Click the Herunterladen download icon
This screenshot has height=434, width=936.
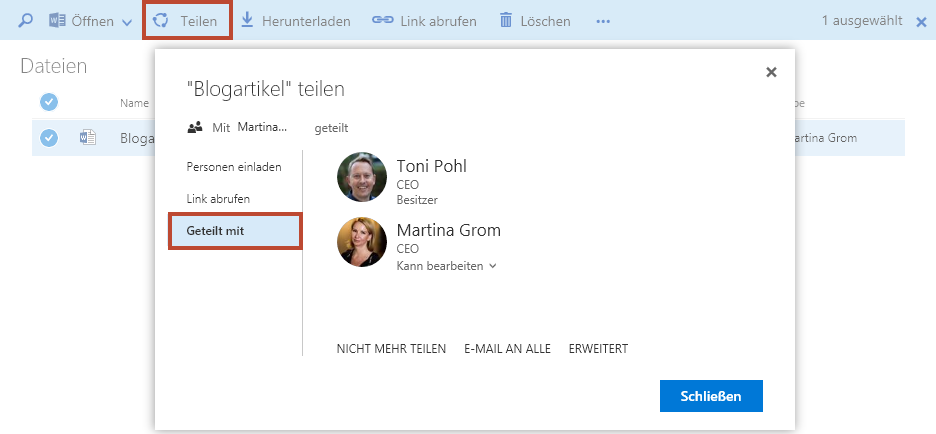pyautogui.click(x=247, y=21)
